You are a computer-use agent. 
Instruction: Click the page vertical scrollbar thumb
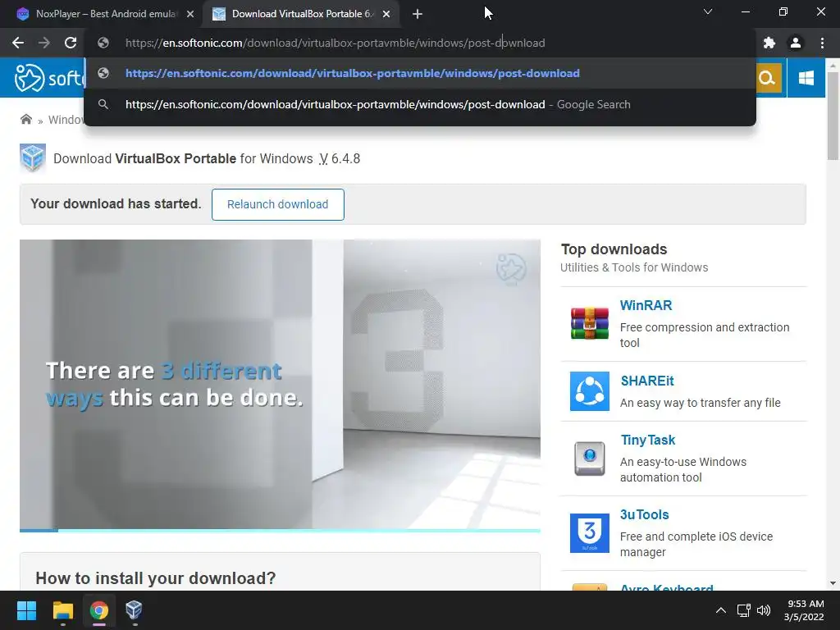(833, 115)
